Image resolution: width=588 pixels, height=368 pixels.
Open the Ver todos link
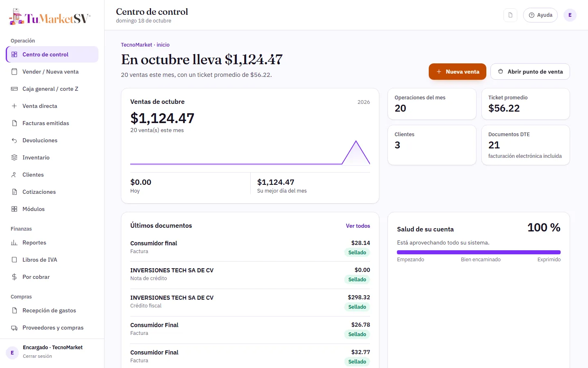click(x=358, y=226)
